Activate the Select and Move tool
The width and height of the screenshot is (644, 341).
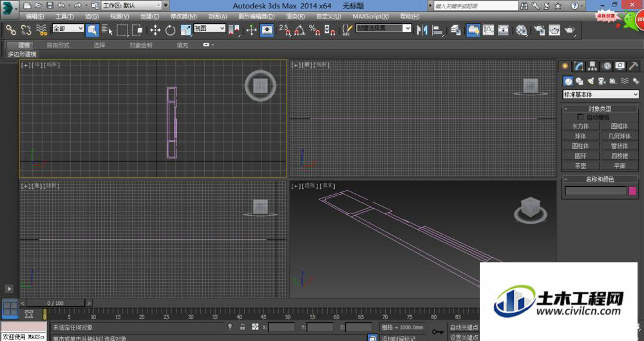[155, 30]
